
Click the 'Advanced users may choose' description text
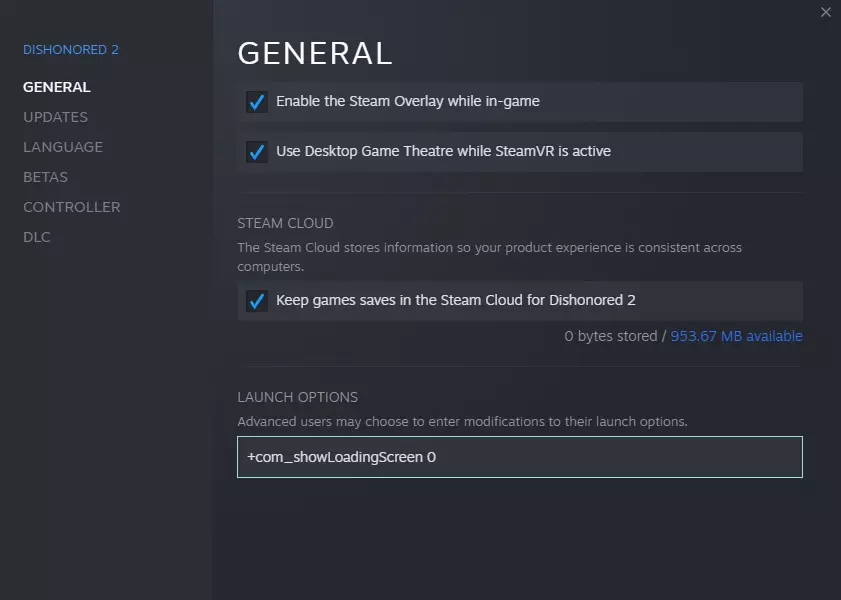462,422
